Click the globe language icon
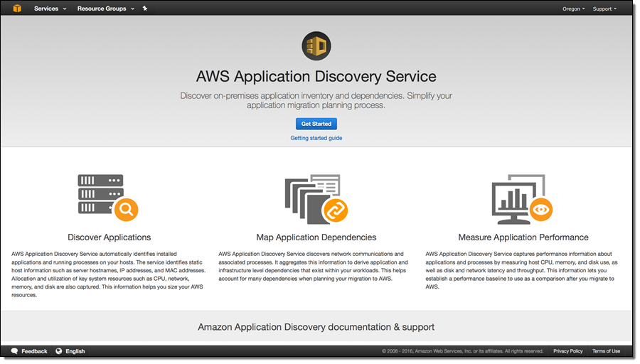 59,351
